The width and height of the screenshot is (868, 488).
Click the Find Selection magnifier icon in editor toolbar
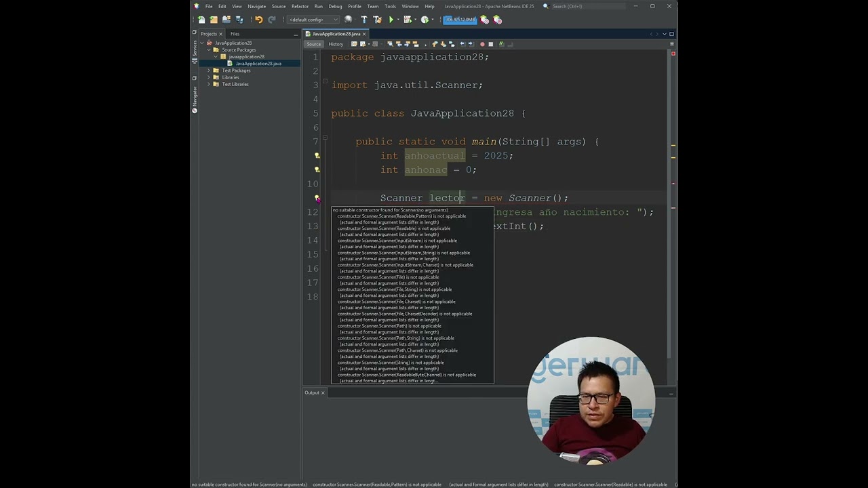click(x=390, y=44)
